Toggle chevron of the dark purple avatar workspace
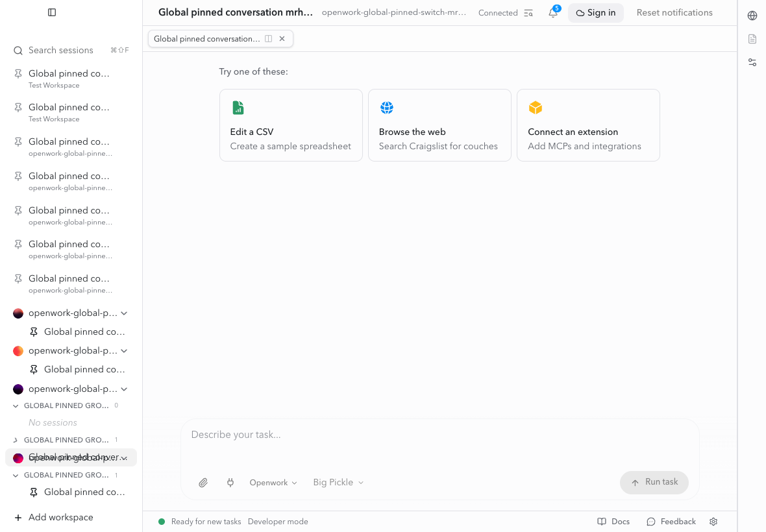 (124, 389)
